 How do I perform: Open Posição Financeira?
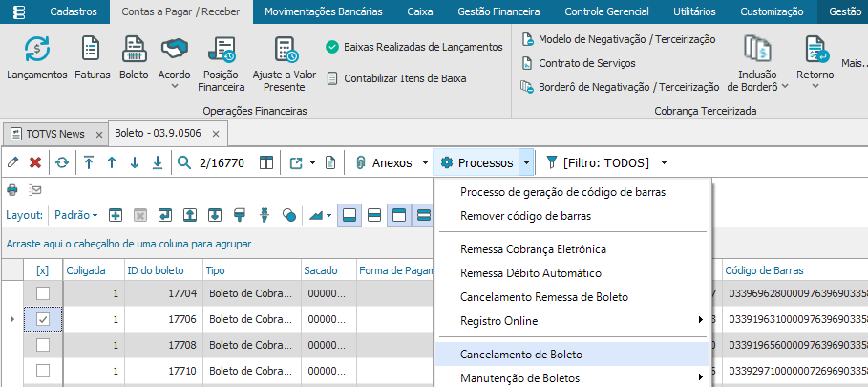pos(221,63)
